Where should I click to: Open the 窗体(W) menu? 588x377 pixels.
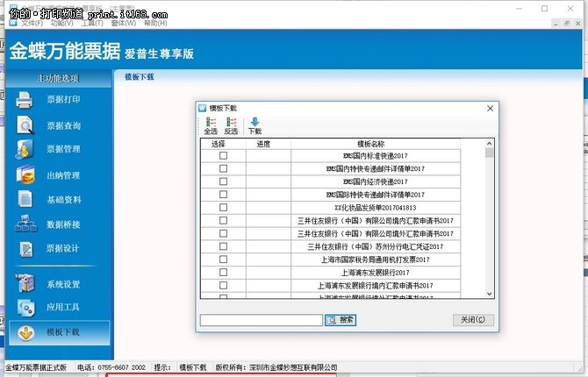(124, 24)
